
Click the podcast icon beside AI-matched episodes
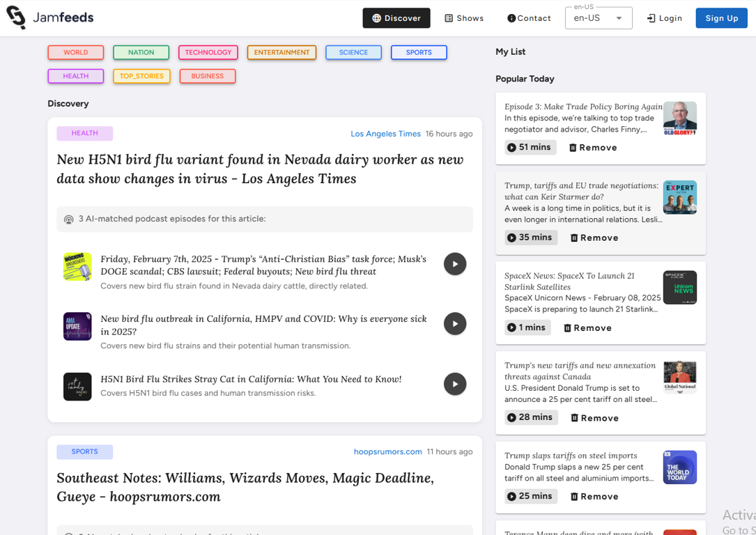tap(69, 219)
